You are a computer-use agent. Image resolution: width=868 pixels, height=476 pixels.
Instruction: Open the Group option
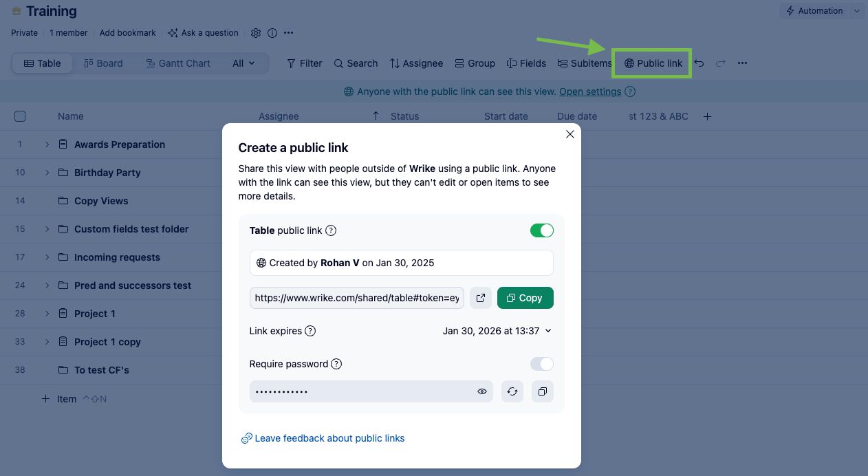coord(475,63)
